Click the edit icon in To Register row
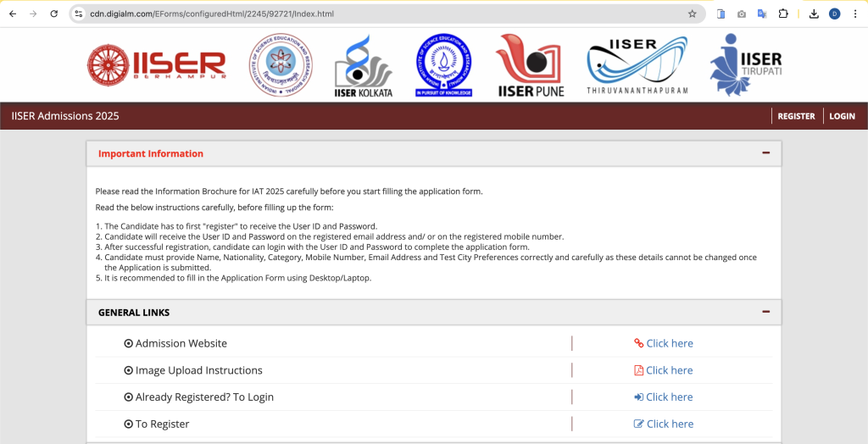The height and width of the screenshot is (444, 868). [x=639, y=424]
